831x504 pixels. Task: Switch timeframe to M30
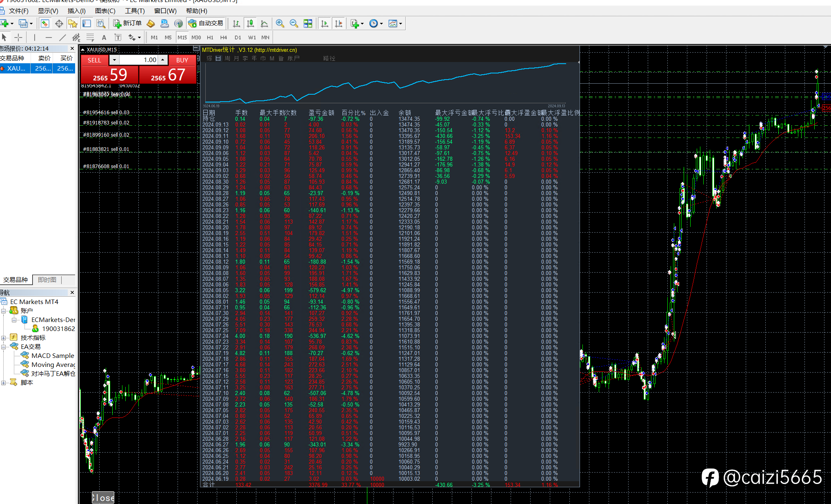click(196, 38)
